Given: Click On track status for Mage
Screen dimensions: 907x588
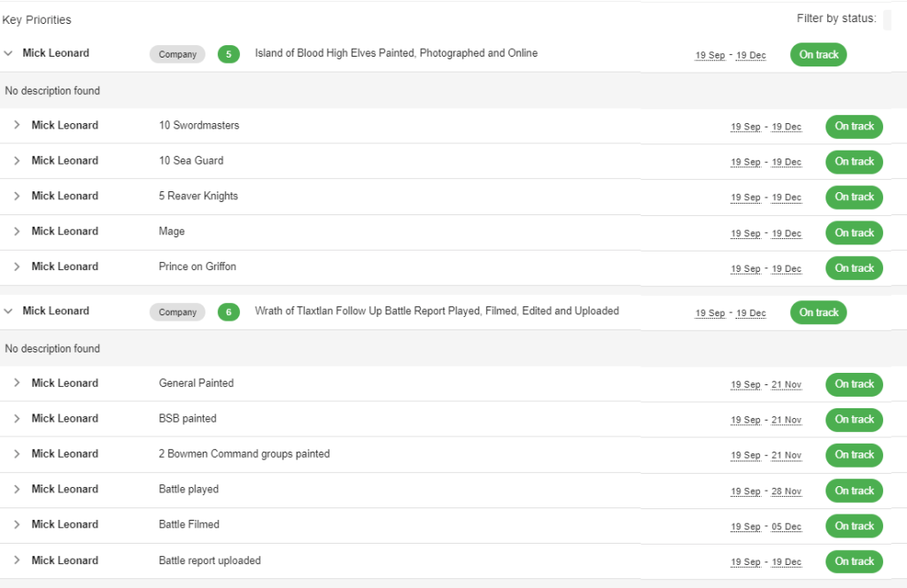Looking at the screenshot, I should coord(854,233).
